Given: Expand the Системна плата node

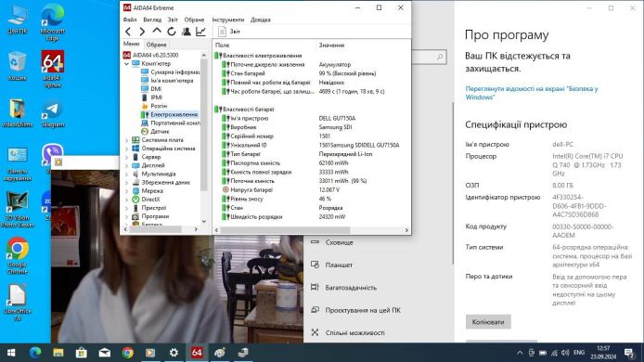Looking at the screenshot, I should (126, 140).
